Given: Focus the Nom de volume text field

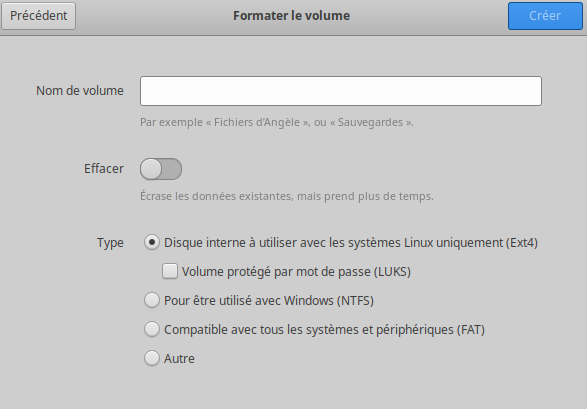Looking at the screenshot, I should coord(341,91).
